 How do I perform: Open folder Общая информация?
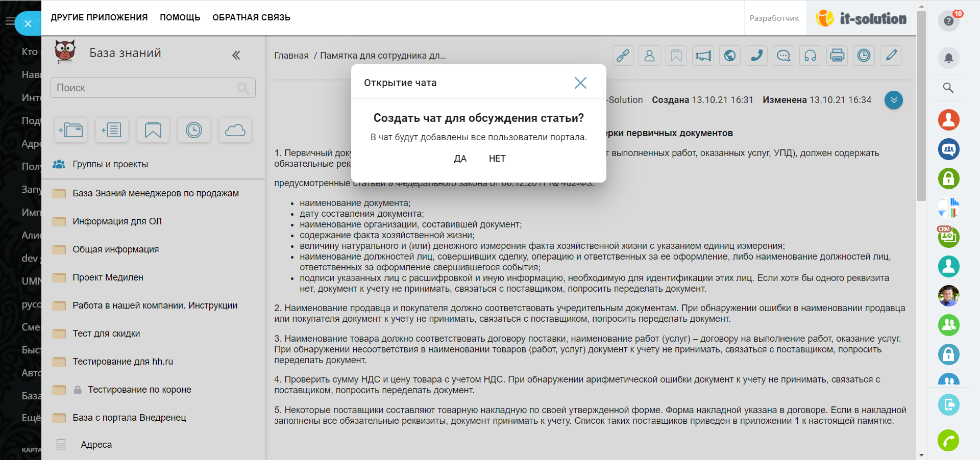coord(115,249)
